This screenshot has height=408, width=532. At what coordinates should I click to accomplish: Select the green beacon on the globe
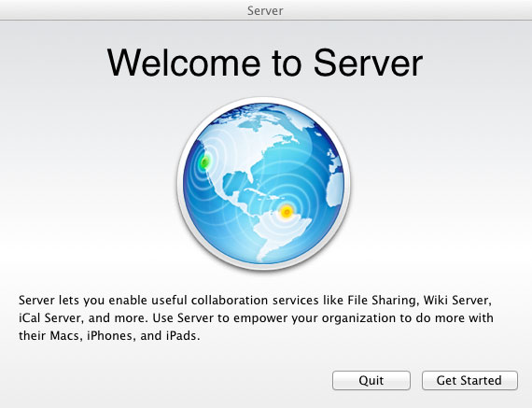point(204,162)
